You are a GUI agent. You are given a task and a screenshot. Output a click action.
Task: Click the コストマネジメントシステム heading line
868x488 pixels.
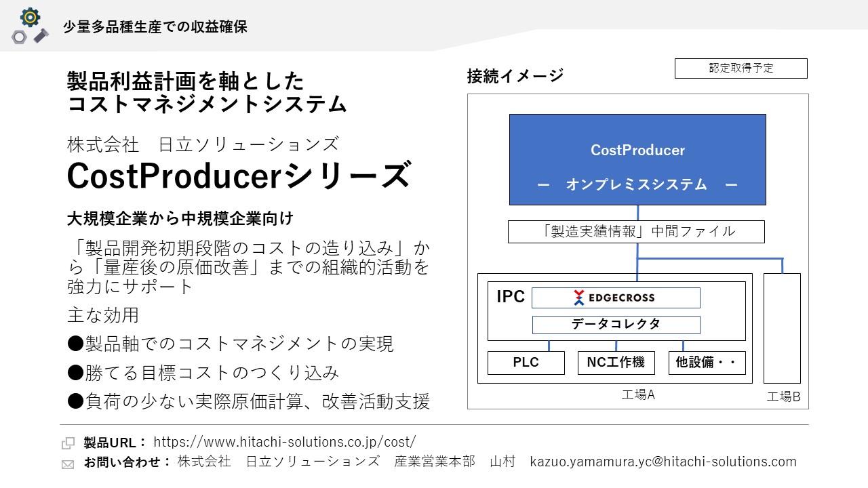(x=207, y=104)
